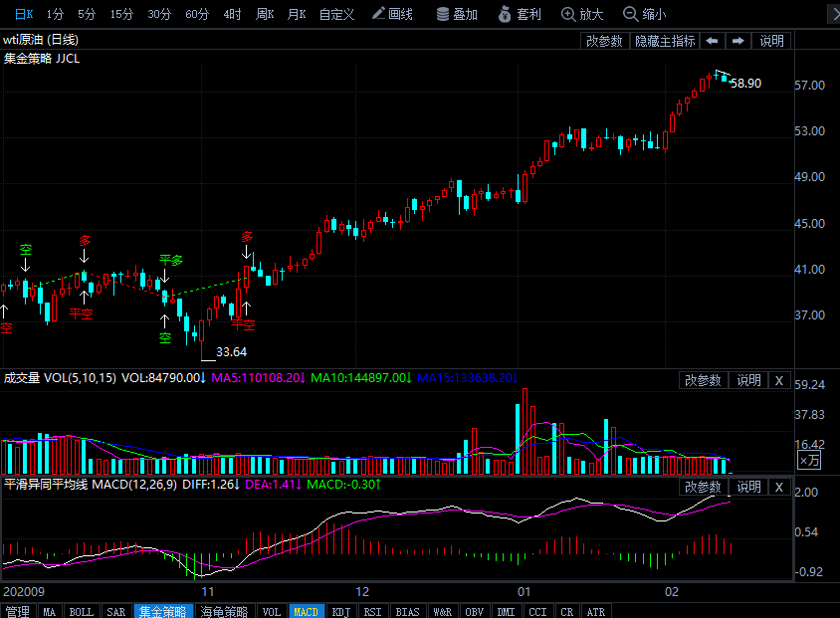Click the ×万 unit label on volume axis

click(810, 461)
